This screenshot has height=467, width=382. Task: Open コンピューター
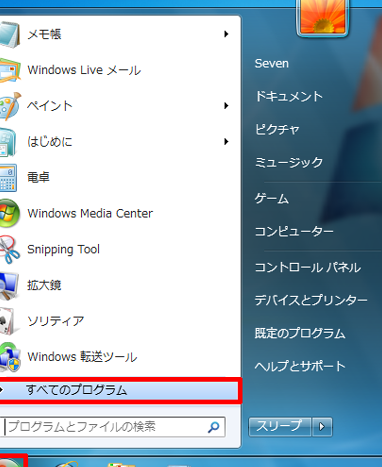[294, 231]
